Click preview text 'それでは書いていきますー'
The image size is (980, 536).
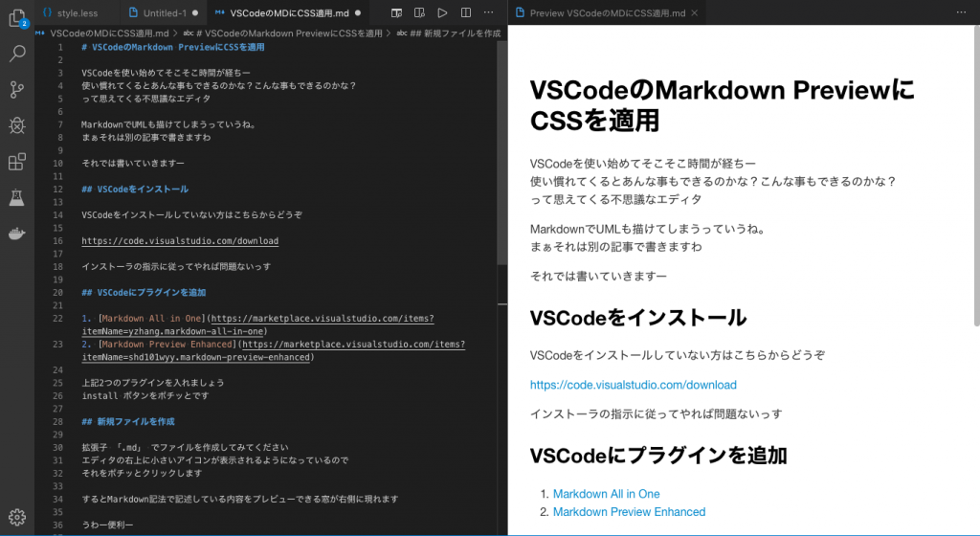click(598, 276)
